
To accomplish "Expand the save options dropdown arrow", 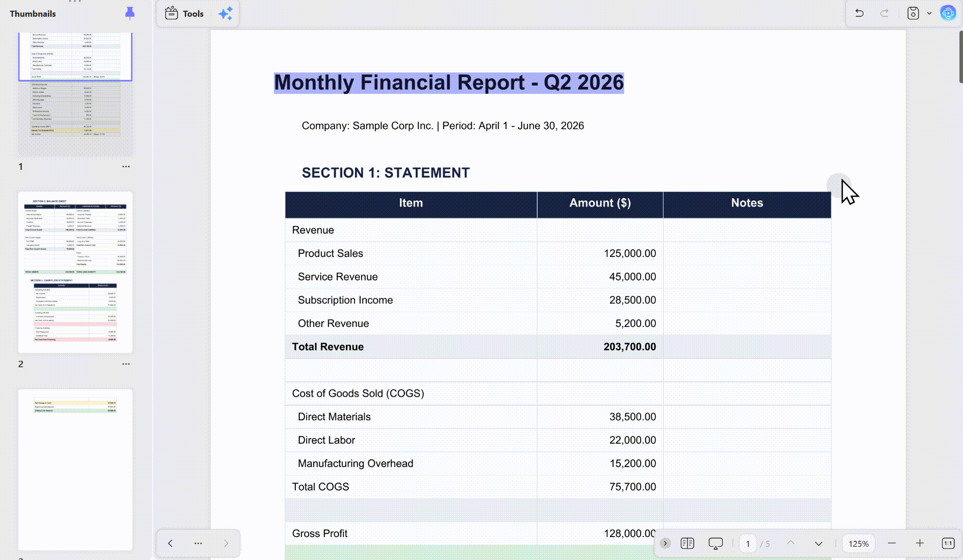I will [x=929, y=13].
